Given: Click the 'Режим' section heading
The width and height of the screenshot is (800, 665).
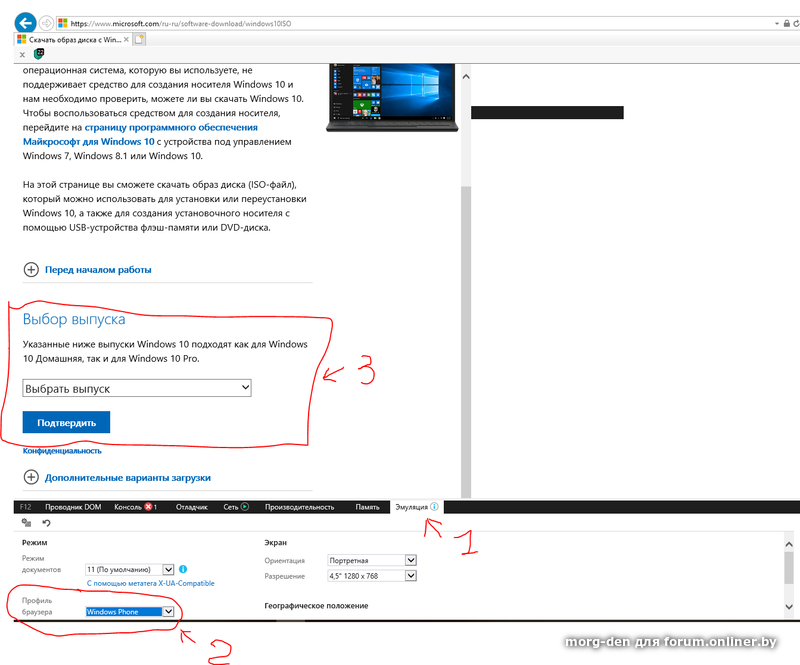Looking at the screenshot, I should (x=34, y=543).
